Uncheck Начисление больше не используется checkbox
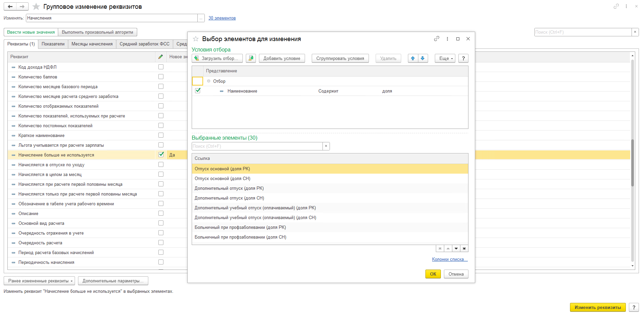Screen dimensions: 644x316 coord(161,154)
